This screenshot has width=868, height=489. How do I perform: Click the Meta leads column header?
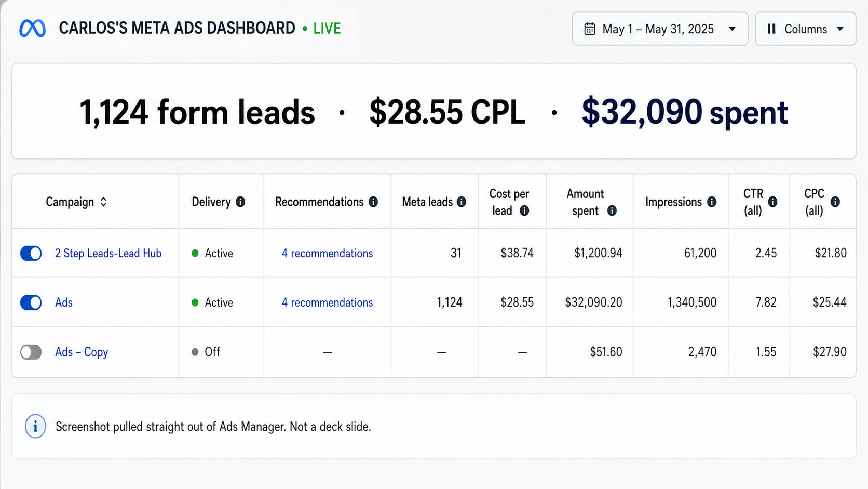427,202
